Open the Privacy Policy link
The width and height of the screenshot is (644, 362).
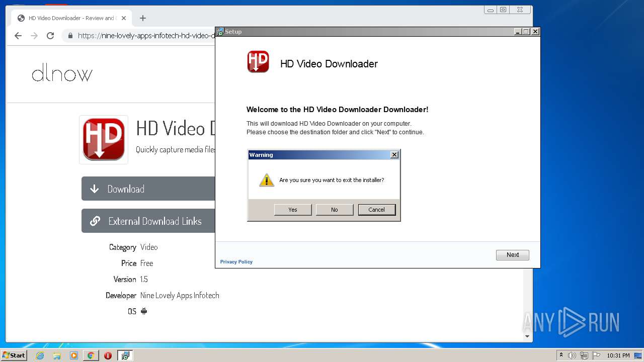(x=236, y=262)
